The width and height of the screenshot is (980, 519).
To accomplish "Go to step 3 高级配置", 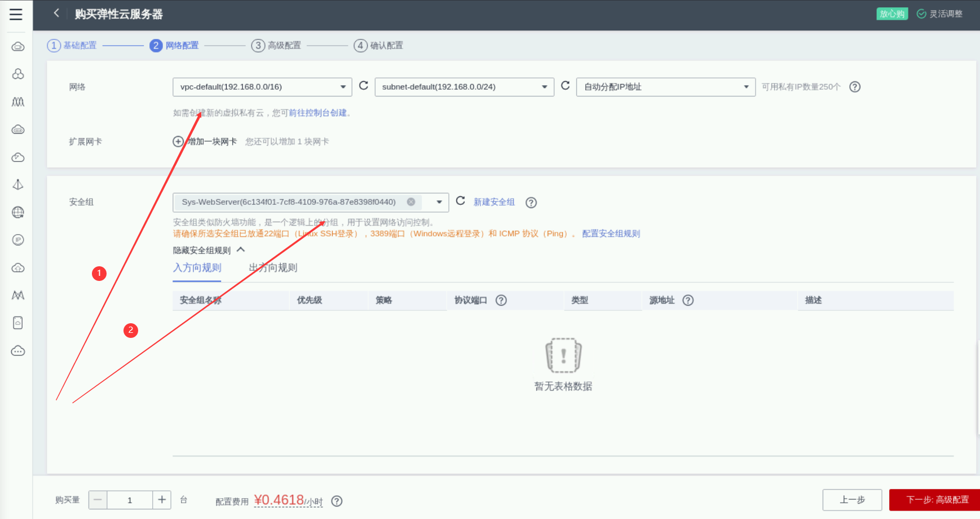I will click(276, 45).
